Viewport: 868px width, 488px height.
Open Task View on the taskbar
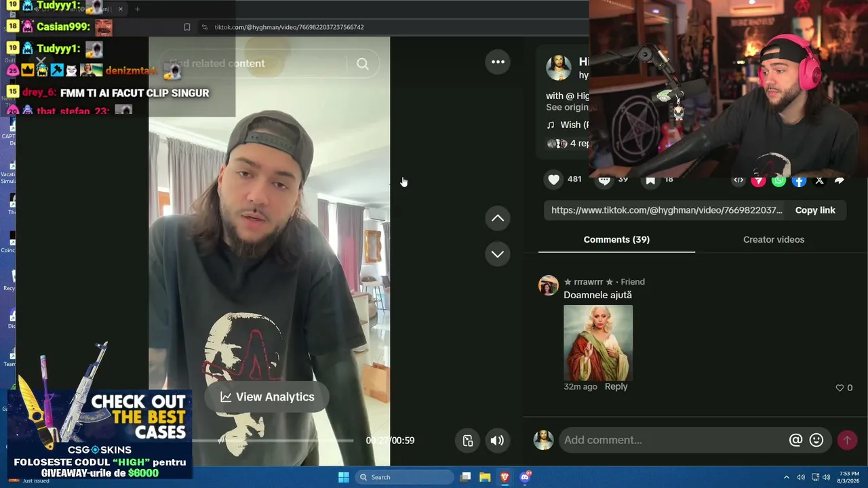(465, 477)
